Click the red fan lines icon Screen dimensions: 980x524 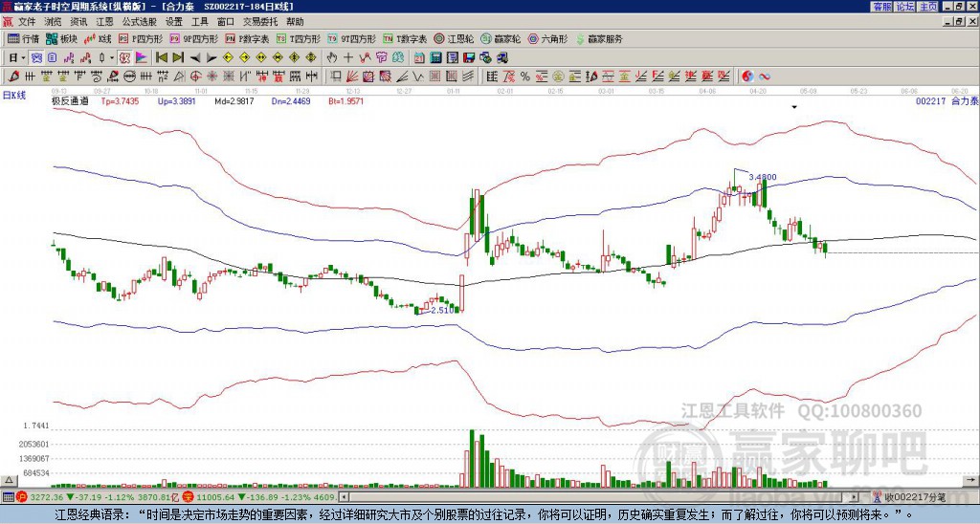pos(352,76)
